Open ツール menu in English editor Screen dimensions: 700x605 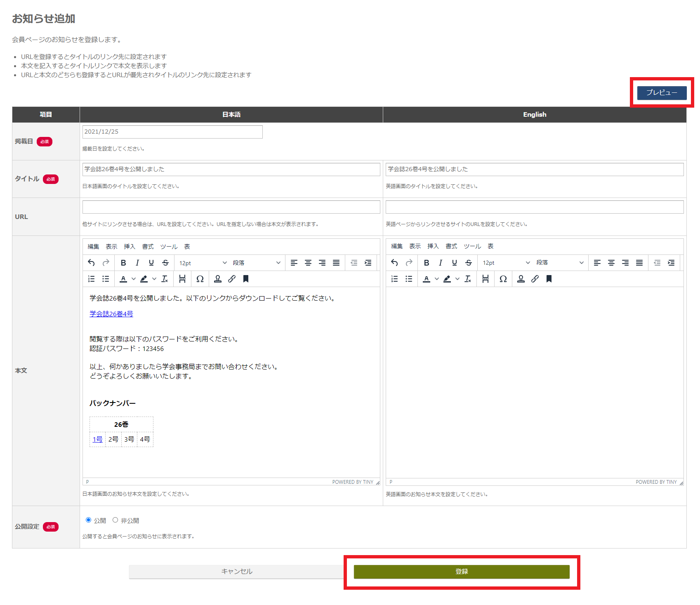(x=472, y=246)
